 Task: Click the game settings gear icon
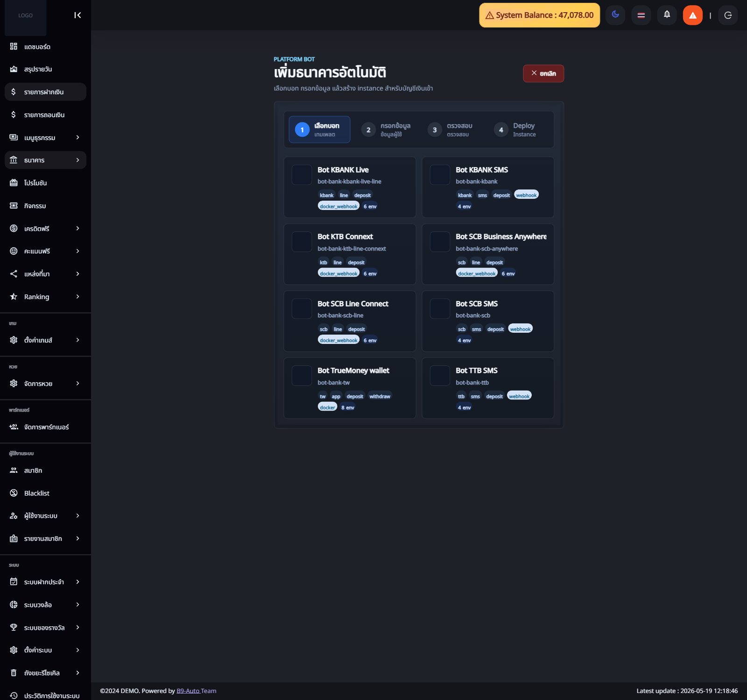coord(14,340)
